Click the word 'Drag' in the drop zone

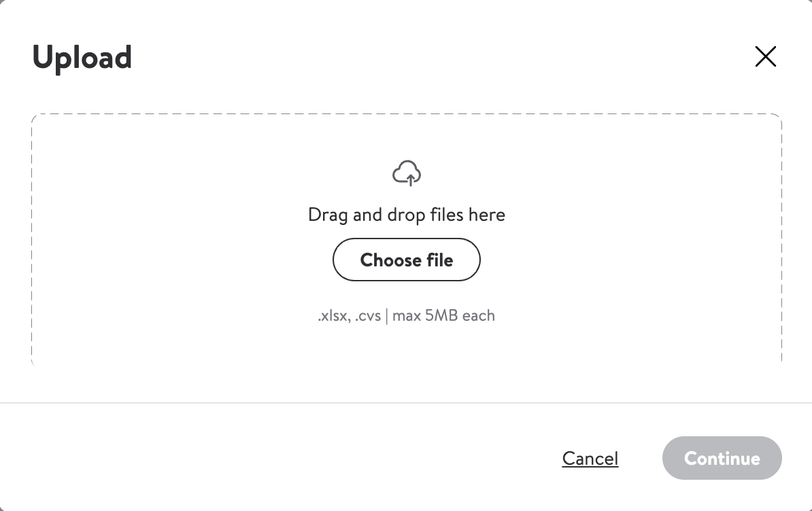pos(328,215)
